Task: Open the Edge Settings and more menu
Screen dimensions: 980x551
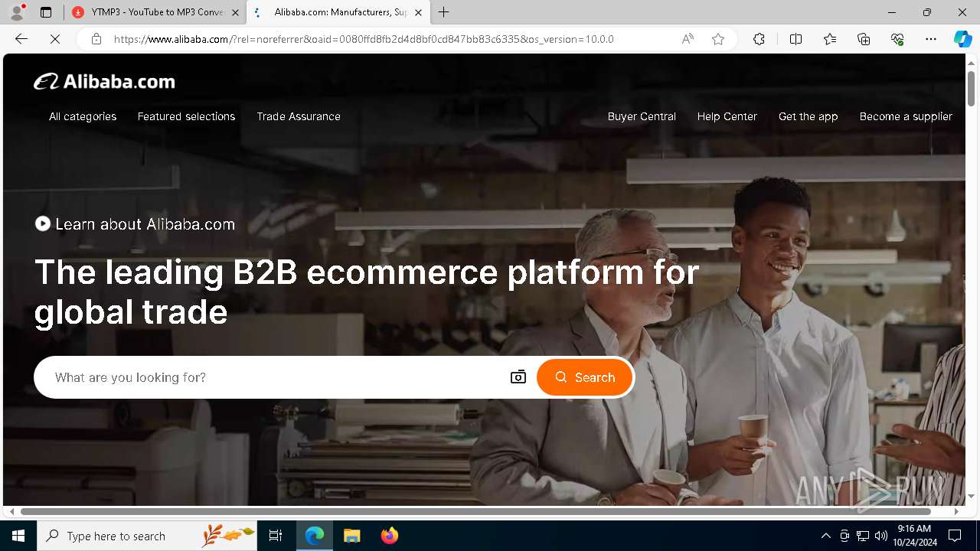Action: 931,39
